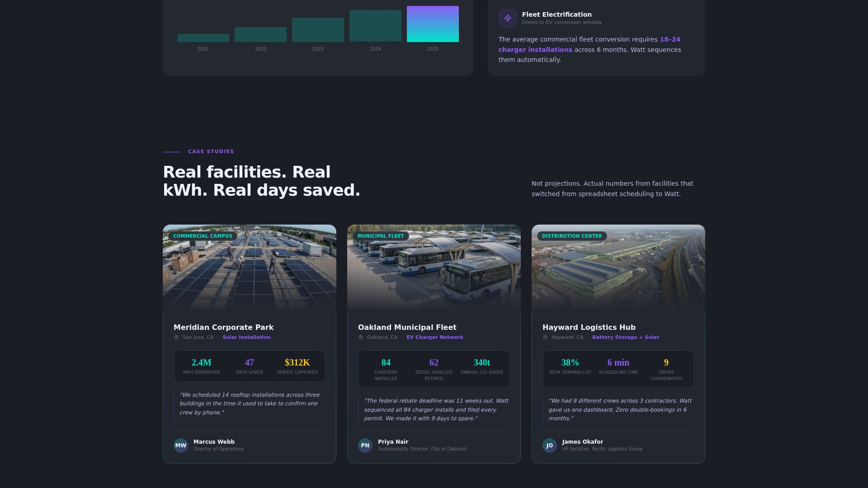Click 'Real facilities. Real kWh.' headline
Viewport: 868px width, 488px height.
pyautogui.click(x=261, y=181)
